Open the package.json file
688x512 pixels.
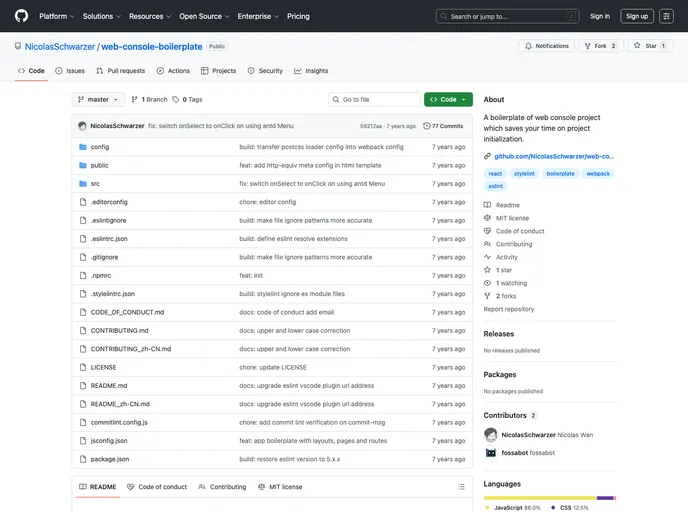click(x=110, y=459)
